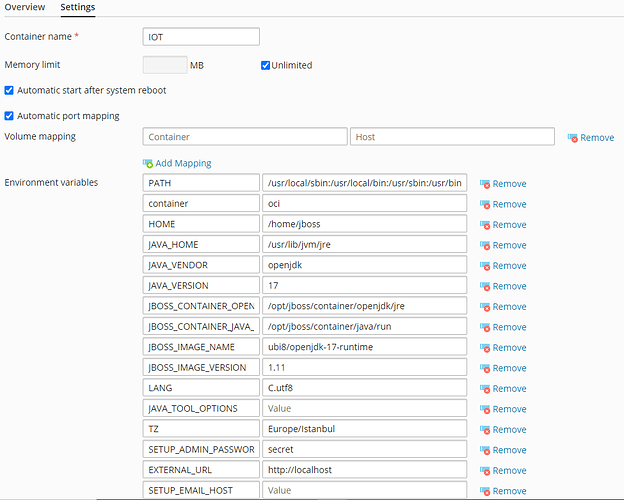Click remove icon beside JAVA_VERSION variable
This screenshot has width=624, height=500.
[485, 286]
